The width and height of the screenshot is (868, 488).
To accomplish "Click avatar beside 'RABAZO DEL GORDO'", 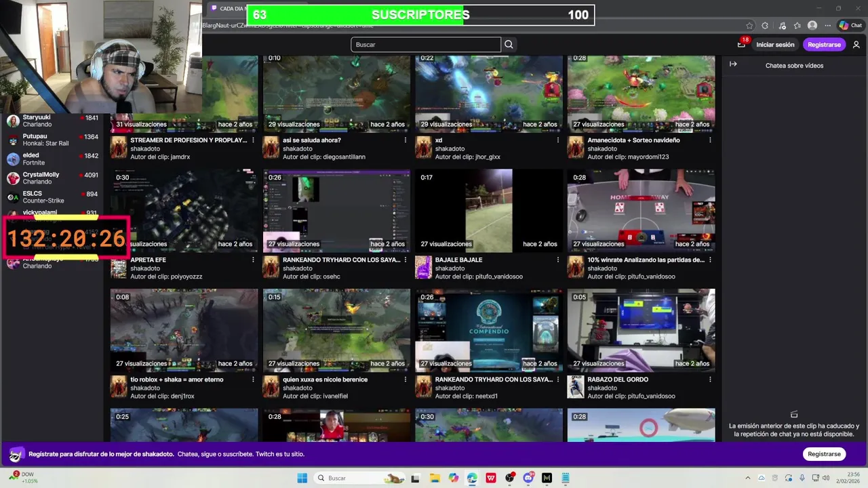I will (576, 387).
